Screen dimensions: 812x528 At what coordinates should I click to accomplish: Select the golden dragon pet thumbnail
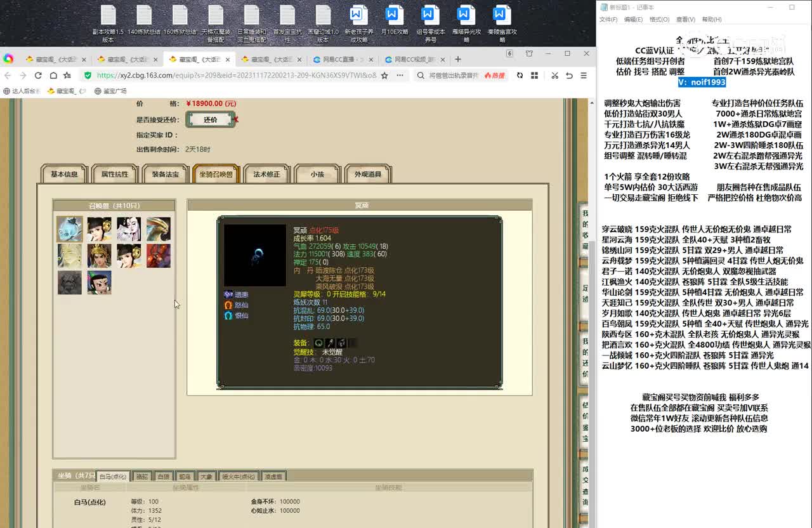(x=159, y=229)
